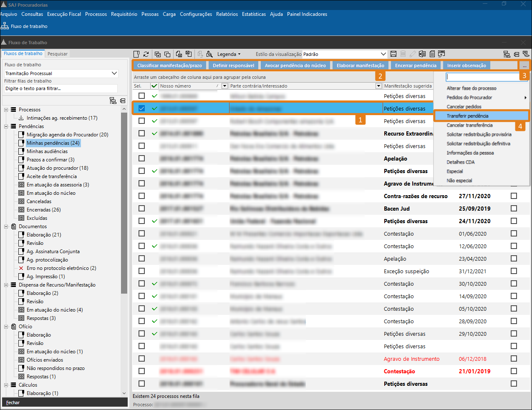
Task: Click the select-all checkmark windows icon
Action: (x=158, y=54)
